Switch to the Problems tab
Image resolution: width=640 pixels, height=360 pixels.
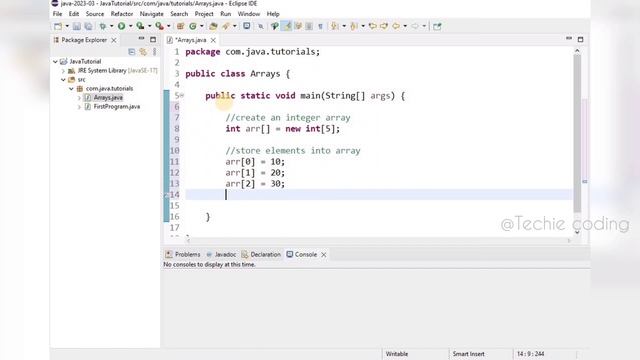click(x=183, y=254)
